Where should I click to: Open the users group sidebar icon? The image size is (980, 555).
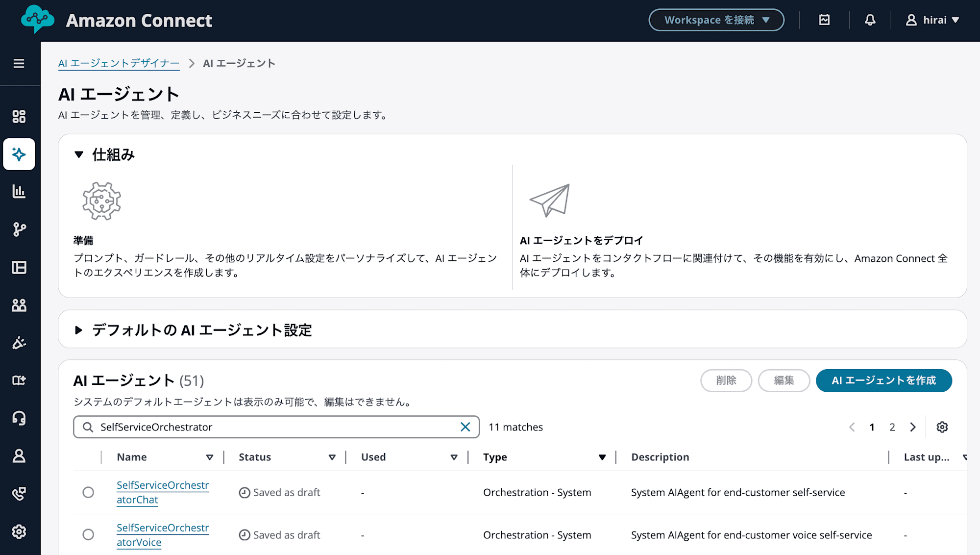point(19,305)
